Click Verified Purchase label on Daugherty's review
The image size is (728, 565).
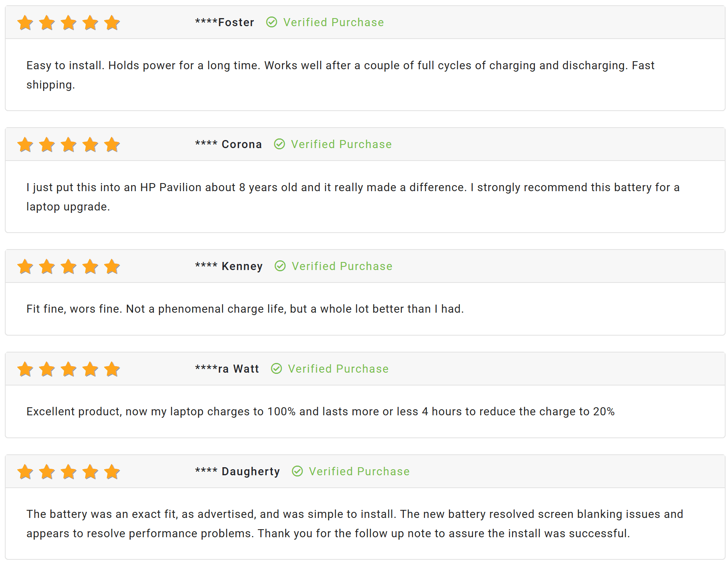coord(359,471)
